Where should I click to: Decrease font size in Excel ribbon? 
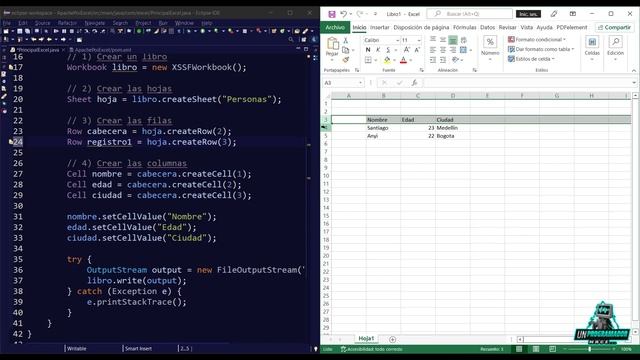click(417, 50)
